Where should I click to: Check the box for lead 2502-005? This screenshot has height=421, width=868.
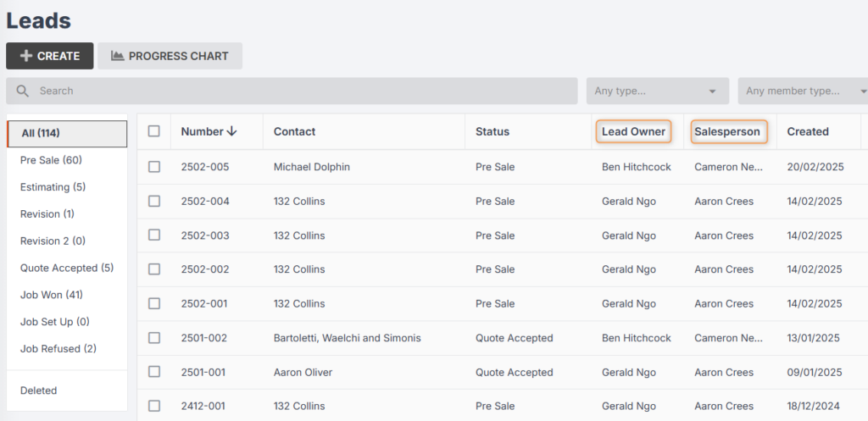pos(153,167)
